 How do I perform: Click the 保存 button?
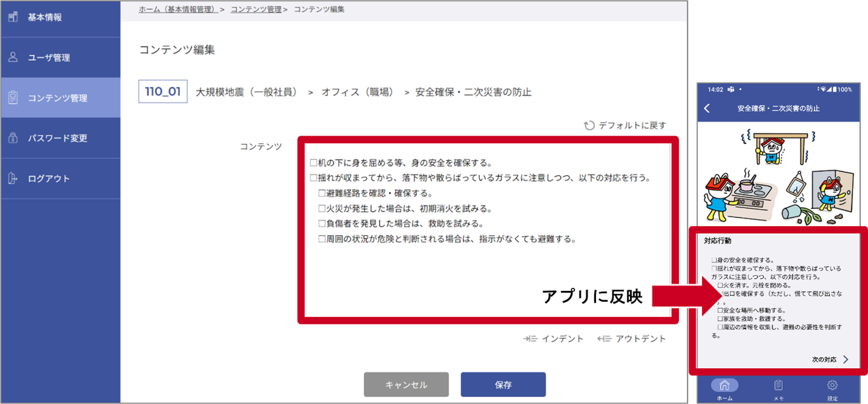pyautogui.click(x=503, y=385)
